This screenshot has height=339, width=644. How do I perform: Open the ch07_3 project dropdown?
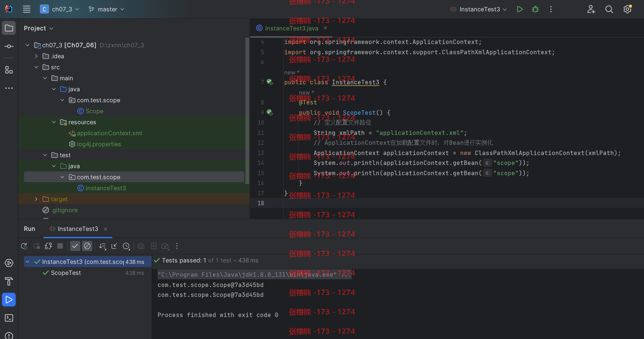point(60,9)
